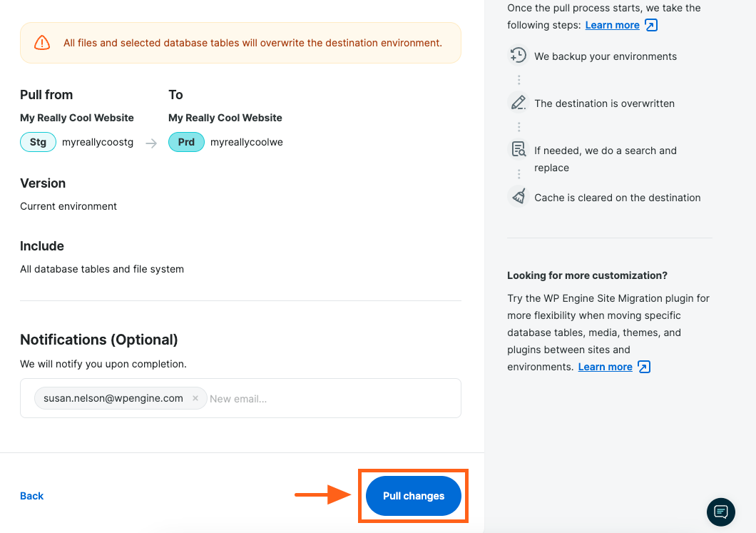
Task: Click the Stg environment badge
Action: 38,142
